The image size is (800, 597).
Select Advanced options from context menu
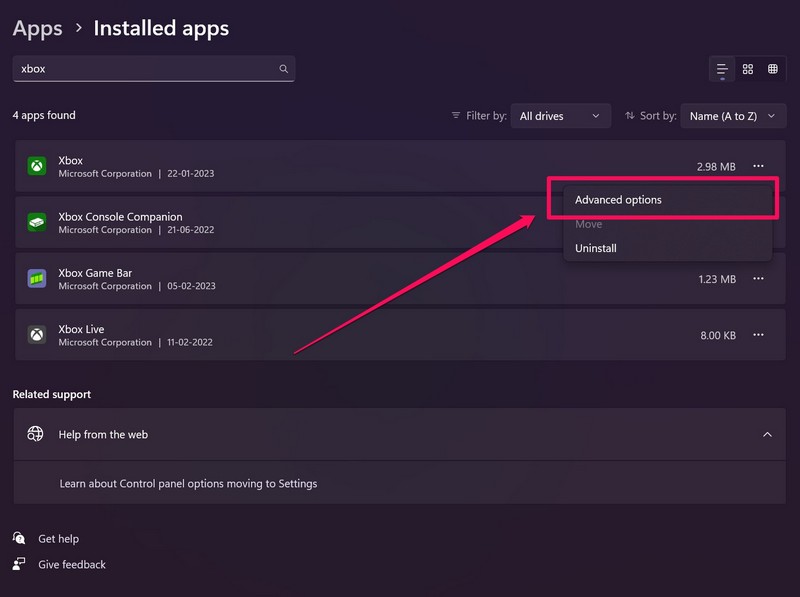point(618,200)
